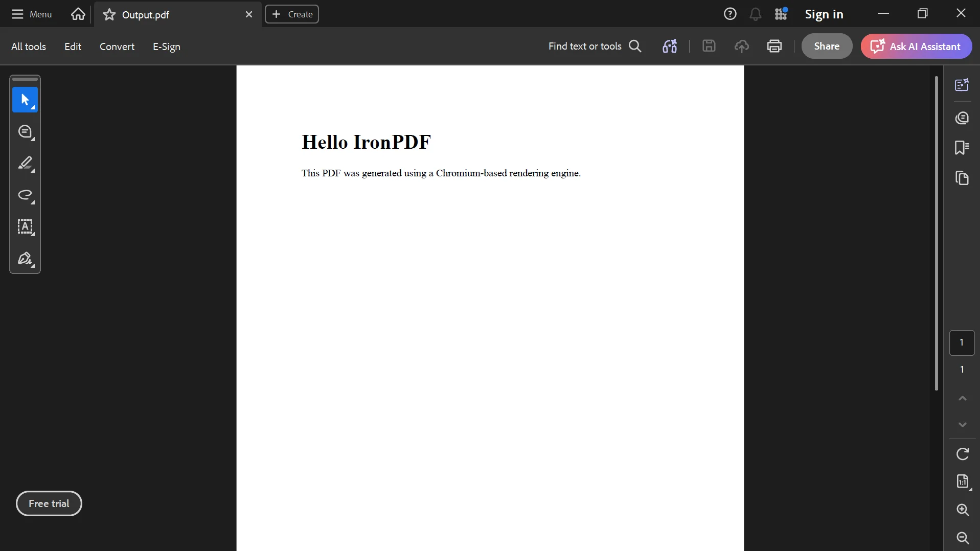Minimize the Acrobat window
The height and width of the screenshot is (551, 980).
883,14
